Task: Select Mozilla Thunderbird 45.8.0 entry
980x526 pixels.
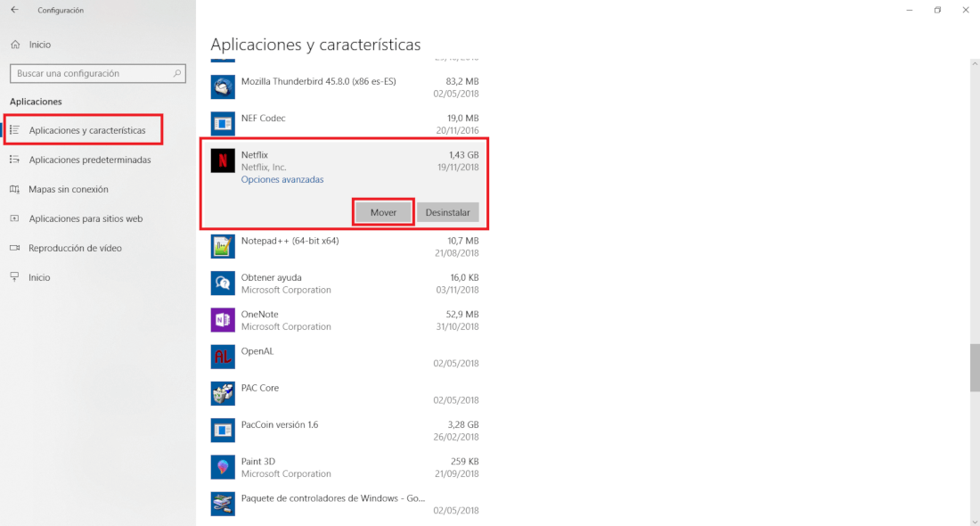Action: coord(345,87)
